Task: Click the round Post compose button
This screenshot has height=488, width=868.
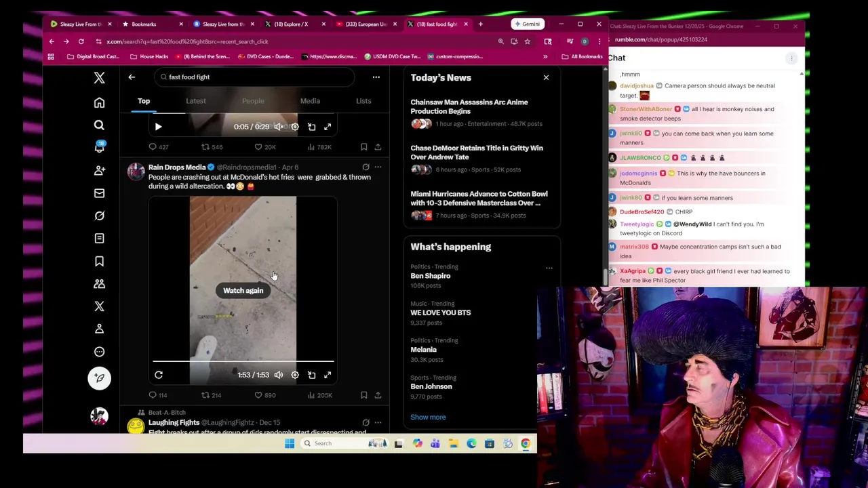Action: (x=99, y=378)
